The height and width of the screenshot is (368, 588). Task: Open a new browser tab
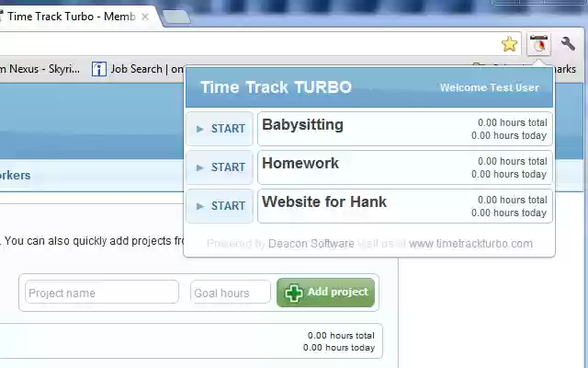[x=176, y=17]
